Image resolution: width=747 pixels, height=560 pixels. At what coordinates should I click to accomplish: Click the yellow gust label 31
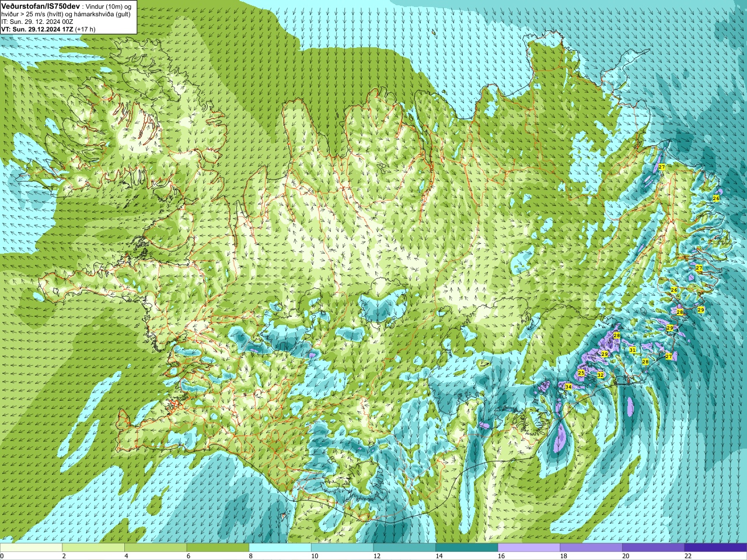(x=633, y=350)
